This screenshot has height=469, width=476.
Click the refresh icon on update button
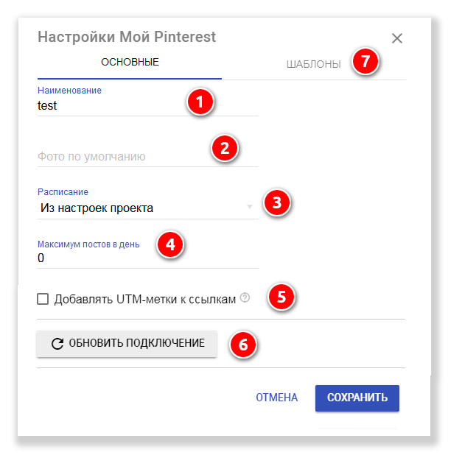(x=57, y=344)
